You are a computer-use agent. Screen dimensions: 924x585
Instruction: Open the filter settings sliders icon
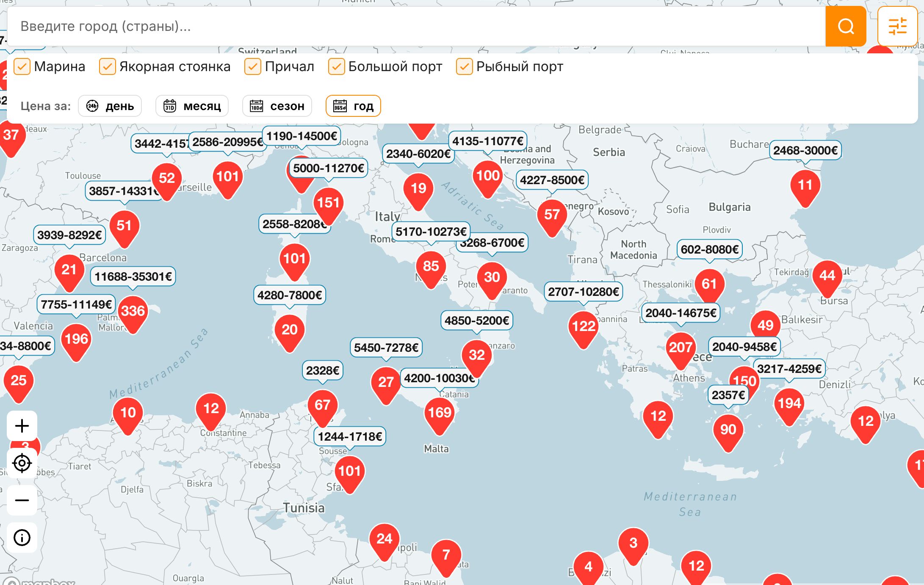coord(897,26)
